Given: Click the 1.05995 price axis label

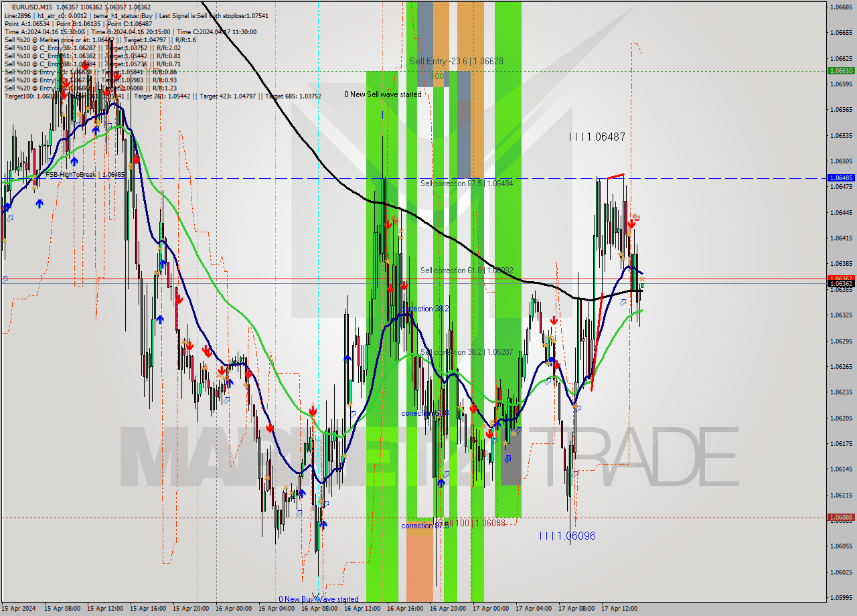Looking at the screenshot, I should coord(841,597).
